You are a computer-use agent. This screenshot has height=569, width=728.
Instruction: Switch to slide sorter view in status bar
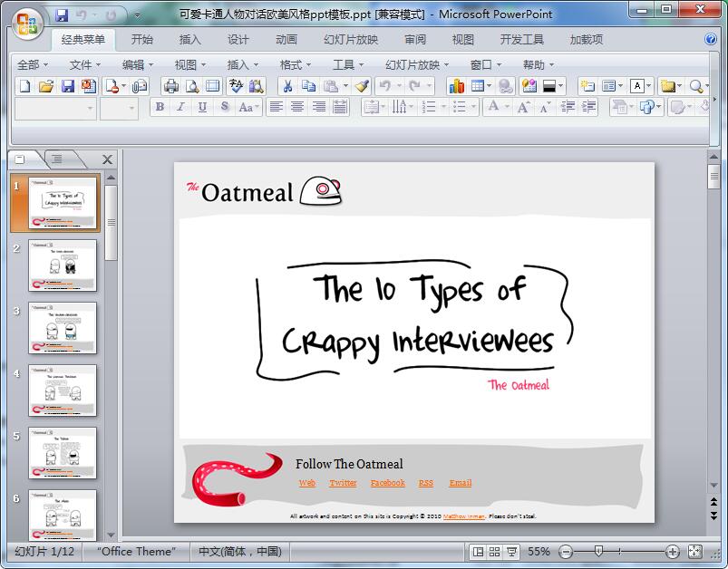coord(494,552)
